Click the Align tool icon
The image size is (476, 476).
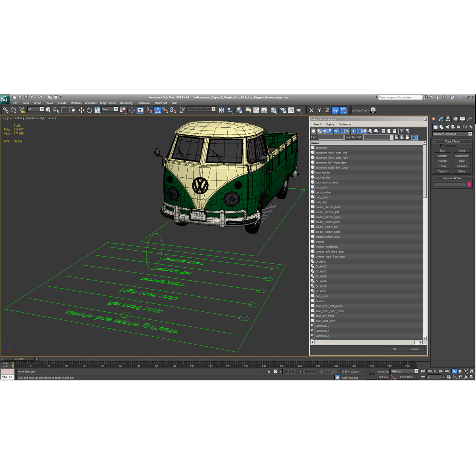pyautogui.click(x=230, y=110)
